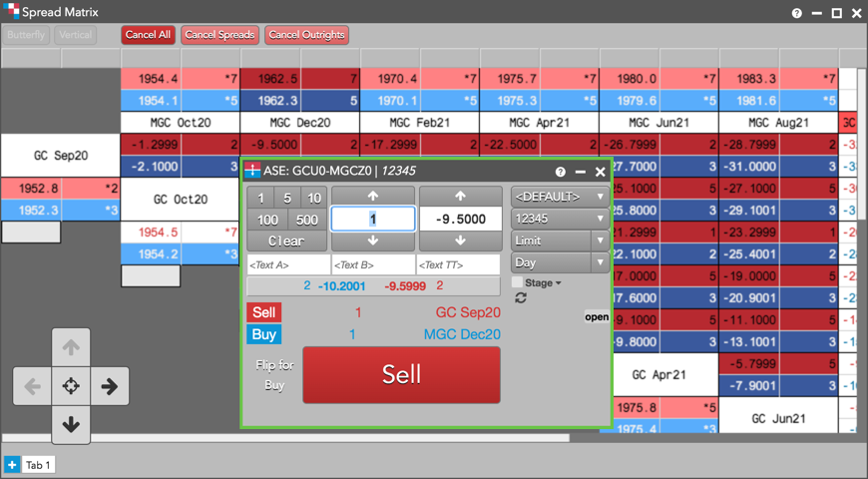The height and width of the screenshot is (479, 868).
Task: Close the ASE order ticket
Action: pos(600,172)
